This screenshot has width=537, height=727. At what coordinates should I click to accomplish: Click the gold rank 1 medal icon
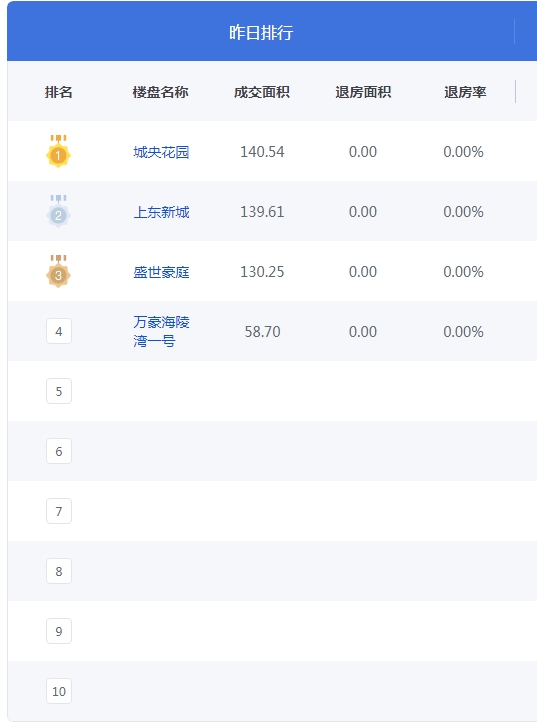[58, 151]
